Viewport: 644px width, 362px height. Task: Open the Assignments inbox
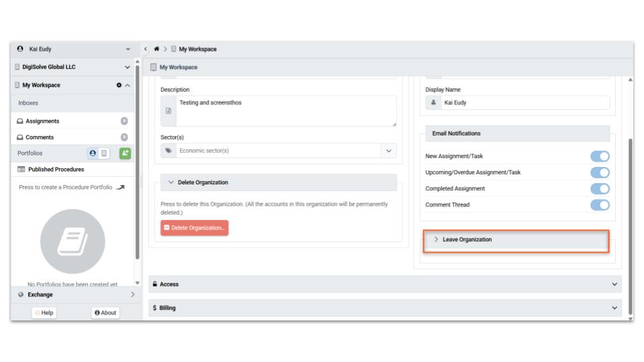pos(42,121)
